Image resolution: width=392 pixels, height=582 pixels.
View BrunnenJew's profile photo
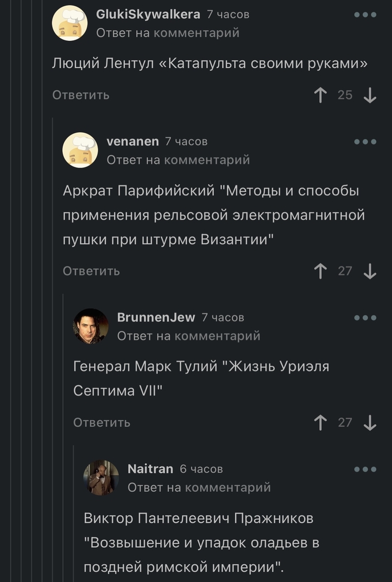pos(91,326)
